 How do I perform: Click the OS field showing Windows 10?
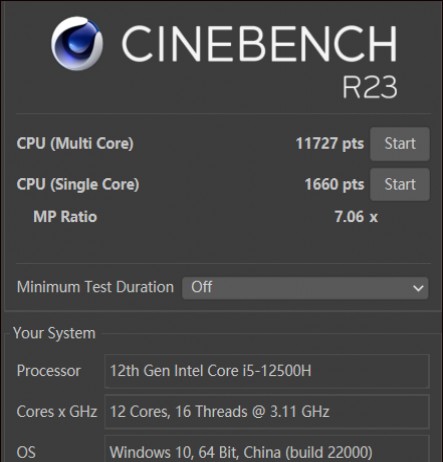pyautogui.click(x=267, y=449)
